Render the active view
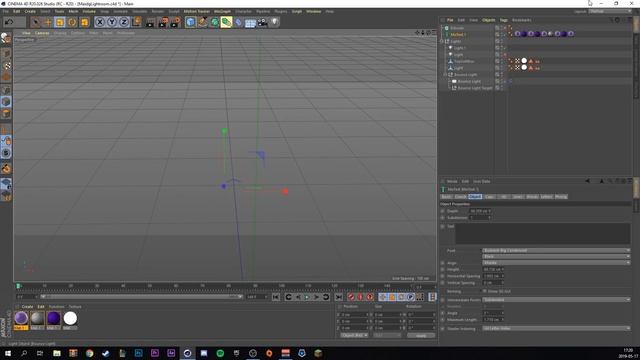640x360 pixels. click(x=150, y=22)
